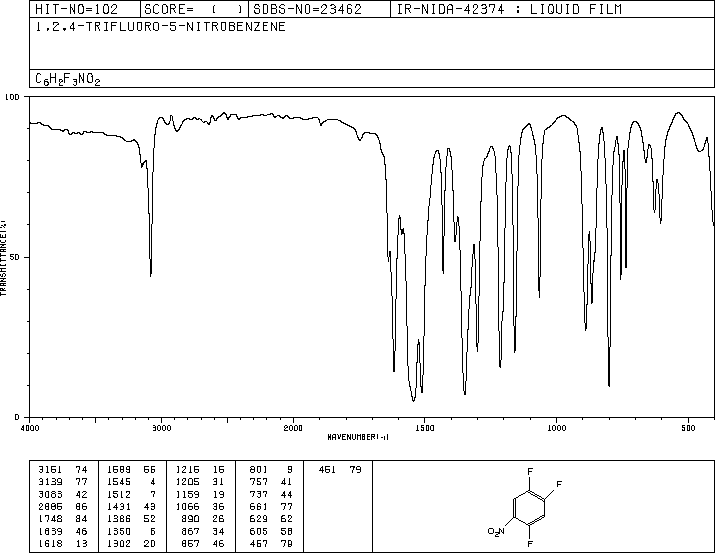Select the compound name 1,2,4-TRIFLUORO-5-NITROBENZENE
The image size is (715, 553).
point(161,27)
